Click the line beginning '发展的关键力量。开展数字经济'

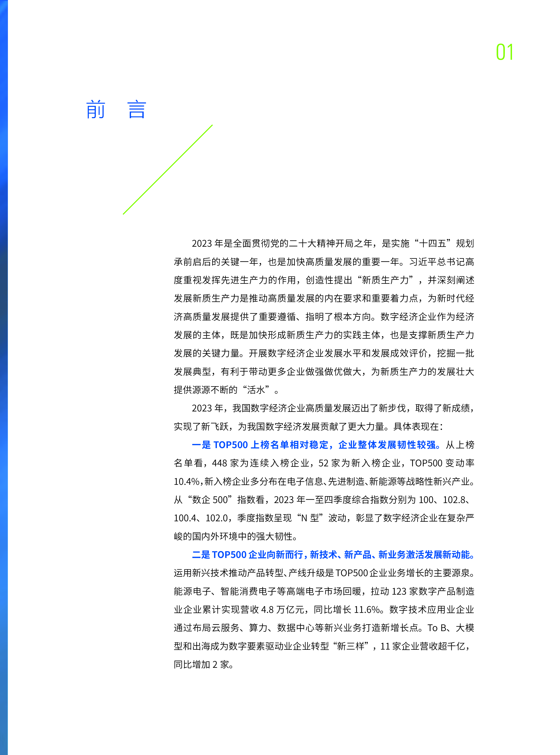click(x=324, y=353)
